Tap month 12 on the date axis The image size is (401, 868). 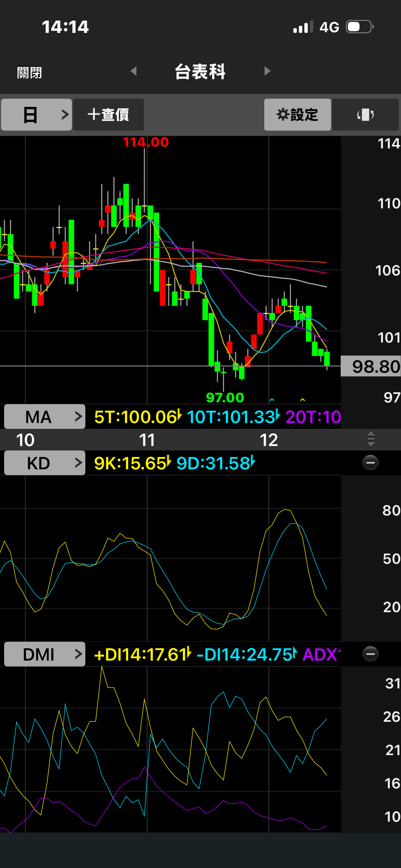[269, 440]
